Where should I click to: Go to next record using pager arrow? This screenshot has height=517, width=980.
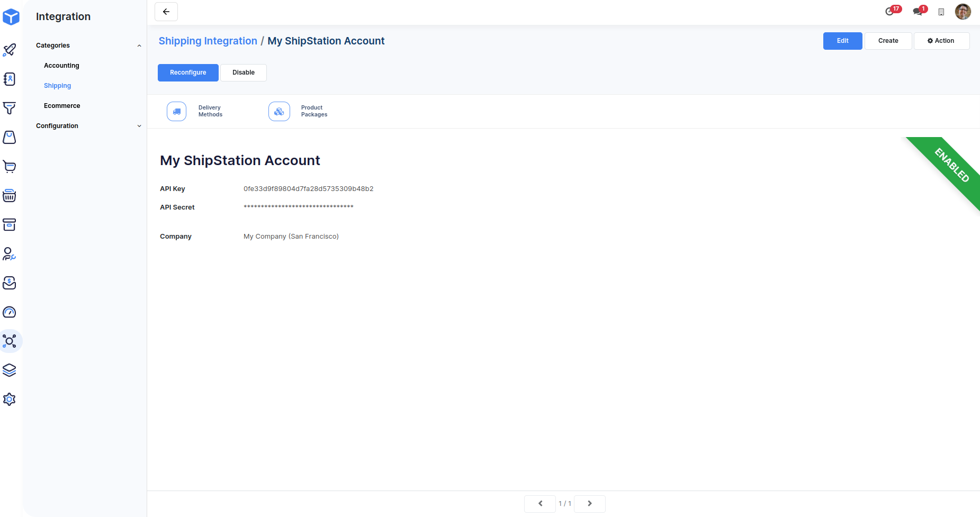pyautogui.click(x=589, y=504)
